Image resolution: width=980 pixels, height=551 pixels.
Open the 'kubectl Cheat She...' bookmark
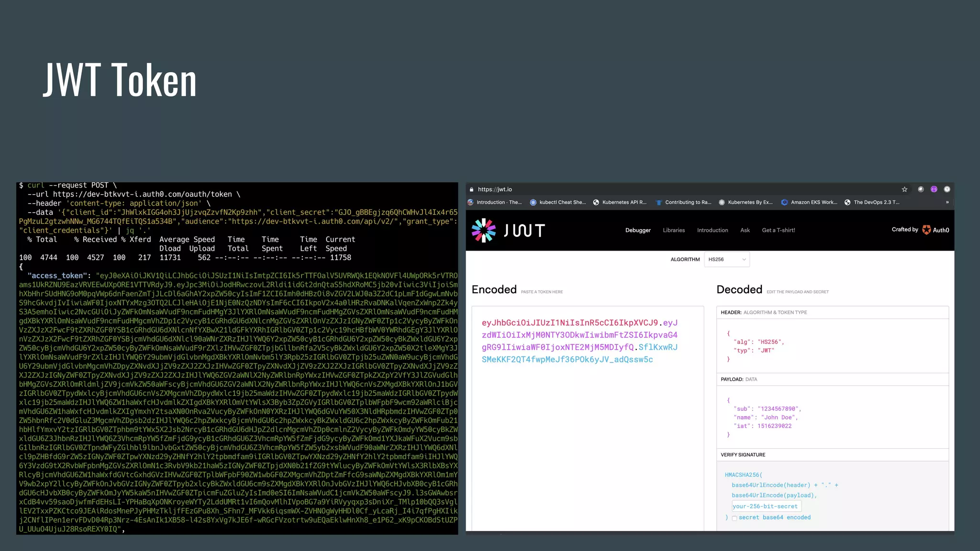pyautogui.click(x=558, y=202)
